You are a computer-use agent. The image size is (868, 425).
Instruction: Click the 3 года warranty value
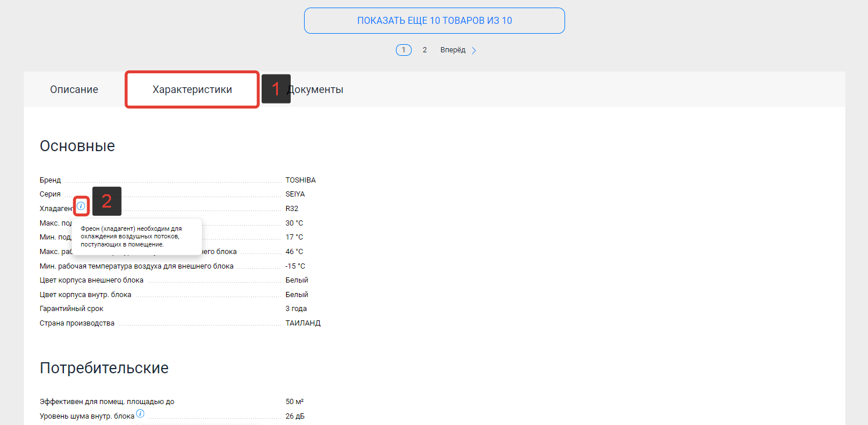point(296,309)
